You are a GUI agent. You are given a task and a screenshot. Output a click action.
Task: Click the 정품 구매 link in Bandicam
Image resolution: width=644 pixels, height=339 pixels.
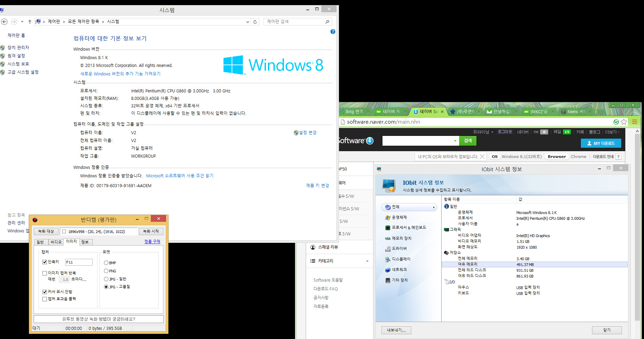(152, 242)
